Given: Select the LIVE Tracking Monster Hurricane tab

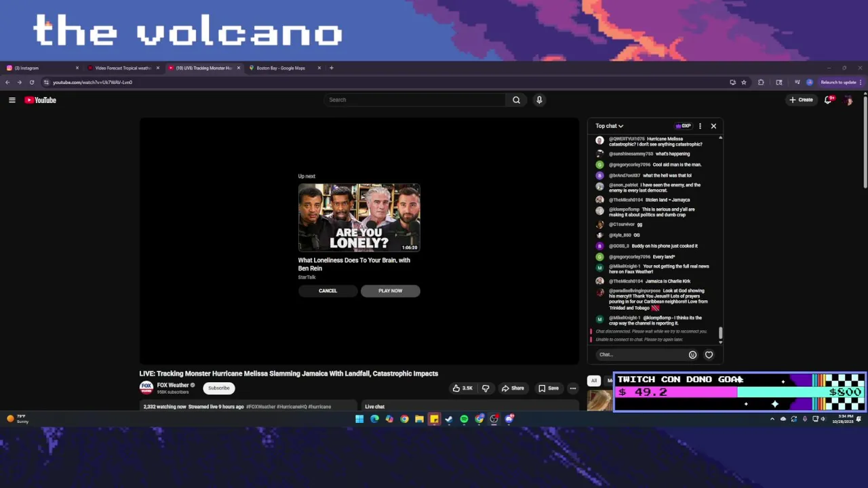Looking at the screenshot, I should tap(203, 68).
